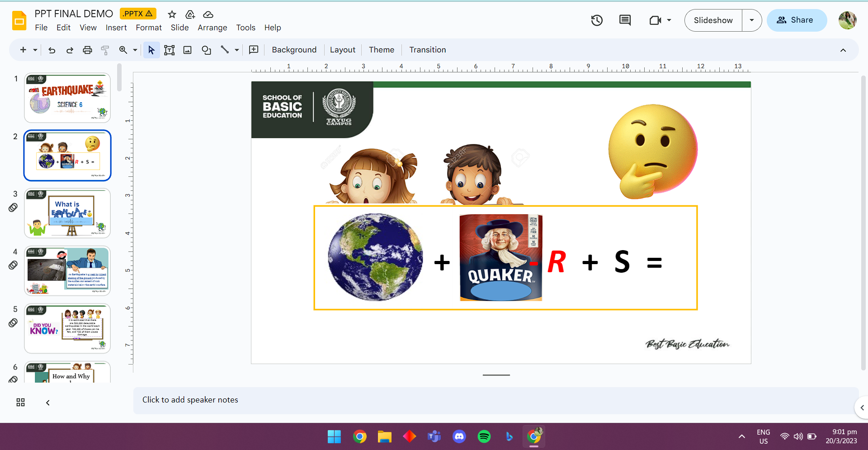This screenshot has height=450, width=868.
Task: Click the linked slide icon beside slide 3
Action: click(x=13, y=208)
